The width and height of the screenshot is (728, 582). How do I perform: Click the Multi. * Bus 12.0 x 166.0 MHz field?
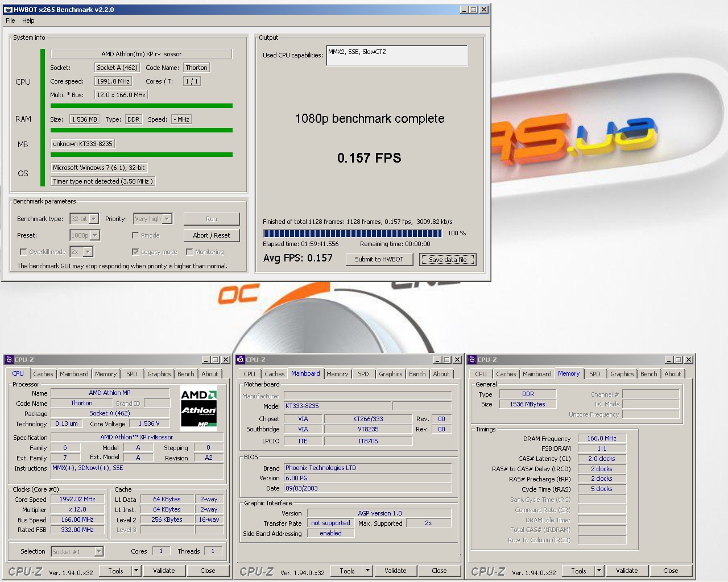[121, 95]
